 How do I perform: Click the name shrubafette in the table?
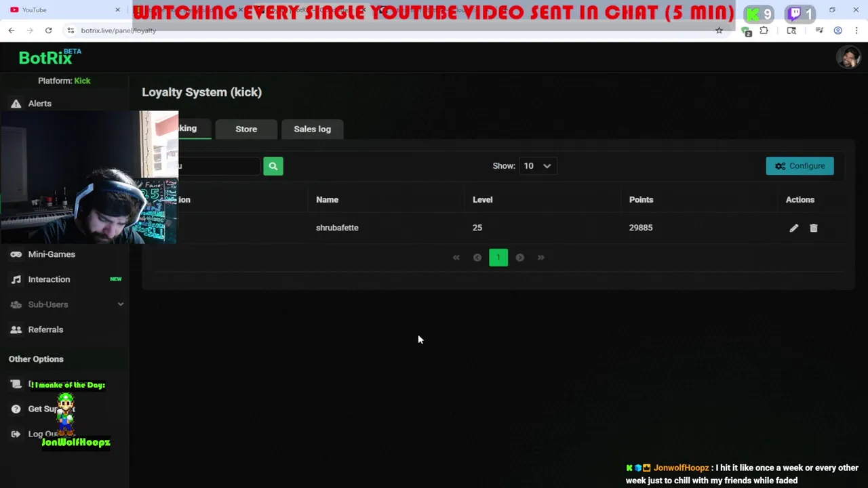(x=337, y=228)
